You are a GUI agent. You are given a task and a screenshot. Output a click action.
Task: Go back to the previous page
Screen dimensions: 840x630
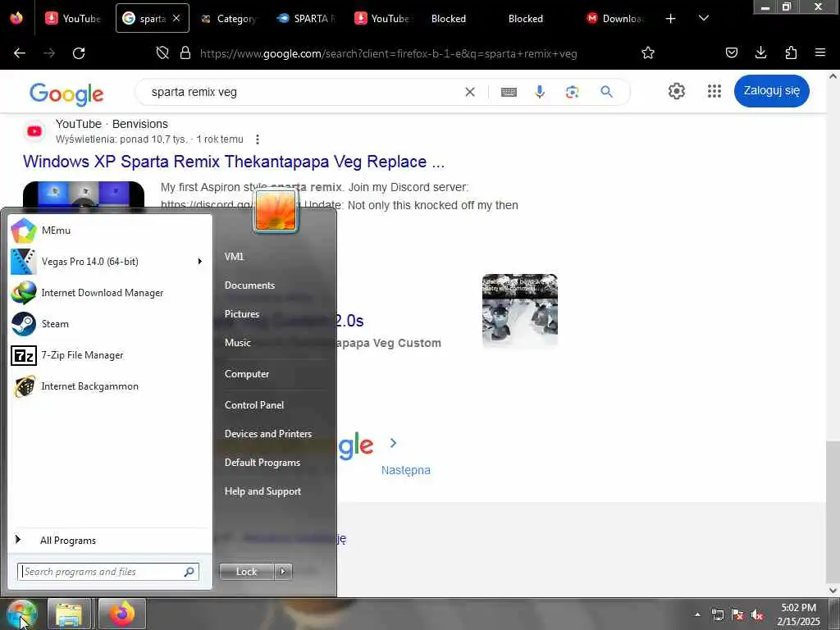[20, 53]
